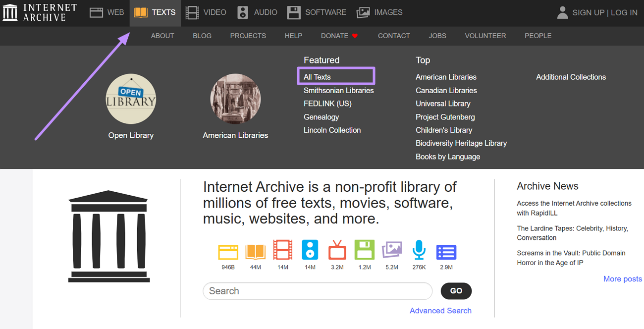The height and width of the screenshot is (329, 644).
Task: Open Children's Library collection
Action: tap(444, 130)
